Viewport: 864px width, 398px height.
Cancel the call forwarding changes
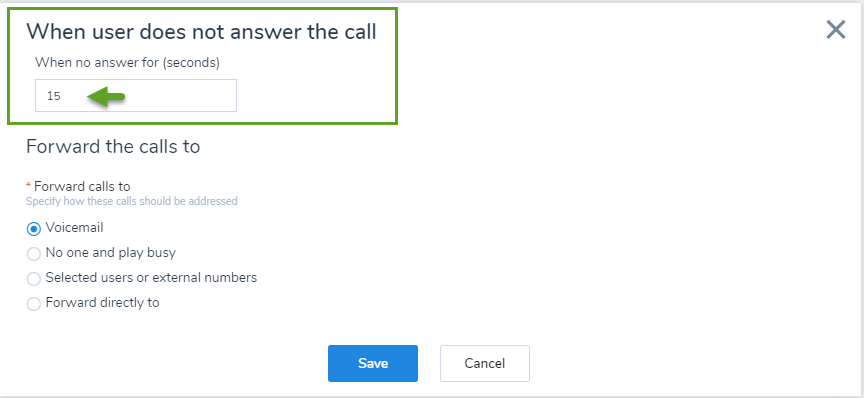[485, 363]
